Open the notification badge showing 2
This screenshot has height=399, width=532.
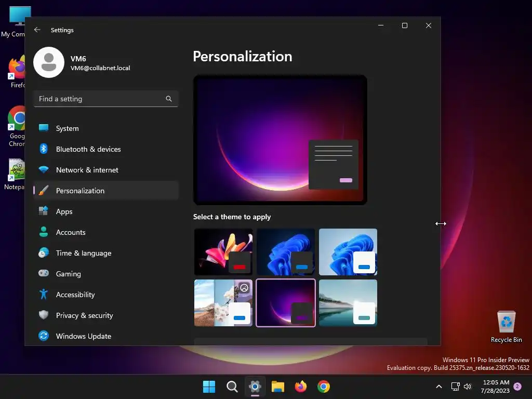(517, 387)
